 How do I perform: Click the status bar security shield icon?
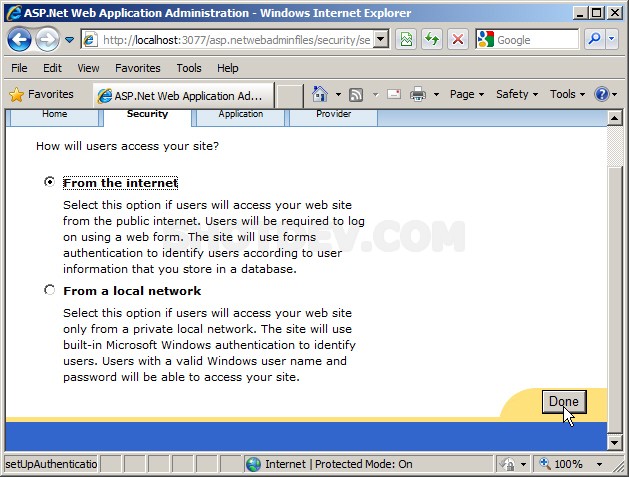(x=507, y=464)
